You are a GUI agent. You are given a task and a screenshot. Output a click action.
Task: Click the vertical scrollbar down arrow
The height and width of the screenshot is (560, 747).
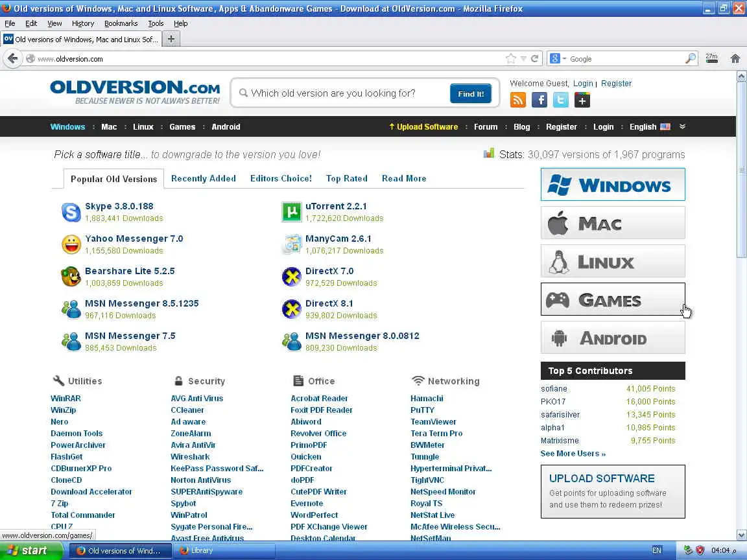[741, 535]
